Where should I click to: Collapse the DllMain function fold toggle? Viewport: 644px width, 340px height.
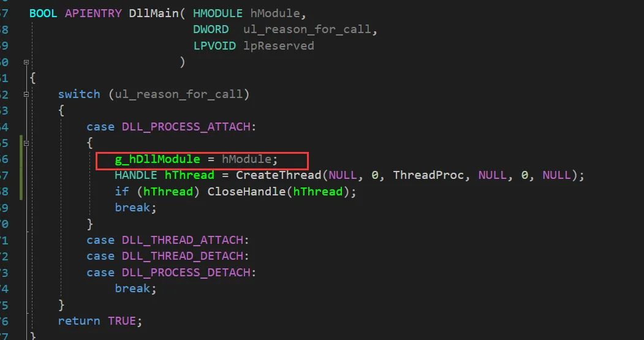(26, 62)
